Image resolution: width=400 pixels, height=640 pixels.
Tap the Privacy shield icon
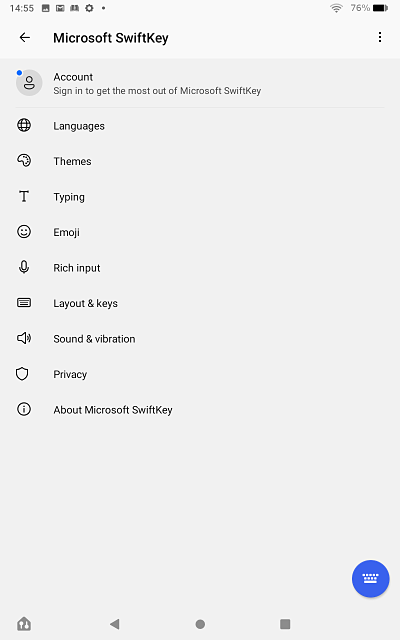(x=22, y=373)
